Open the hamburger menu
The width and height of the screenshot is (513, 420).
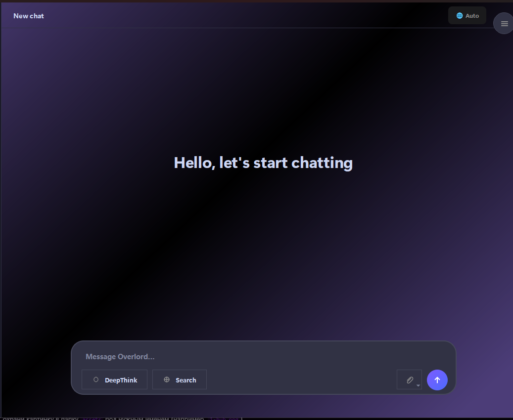pyautogui.click(x=504, y=24)
